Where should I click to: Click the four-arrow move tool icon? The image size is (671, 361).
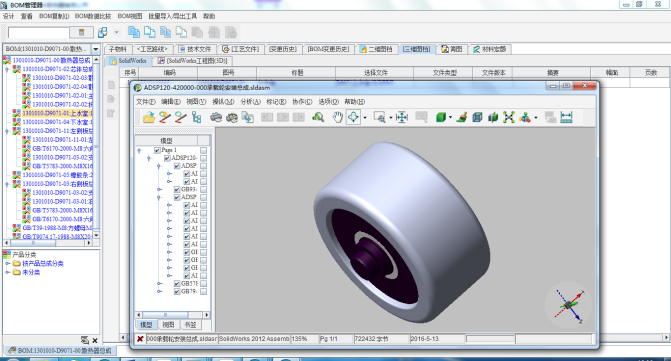pos(402,117)
